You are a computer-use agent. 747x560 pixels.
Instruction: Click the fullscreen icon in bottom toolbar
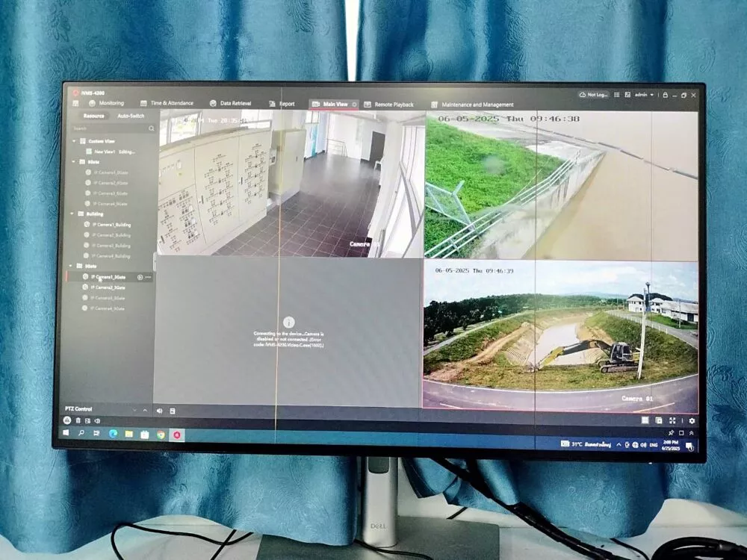click(x=672, y=421)
